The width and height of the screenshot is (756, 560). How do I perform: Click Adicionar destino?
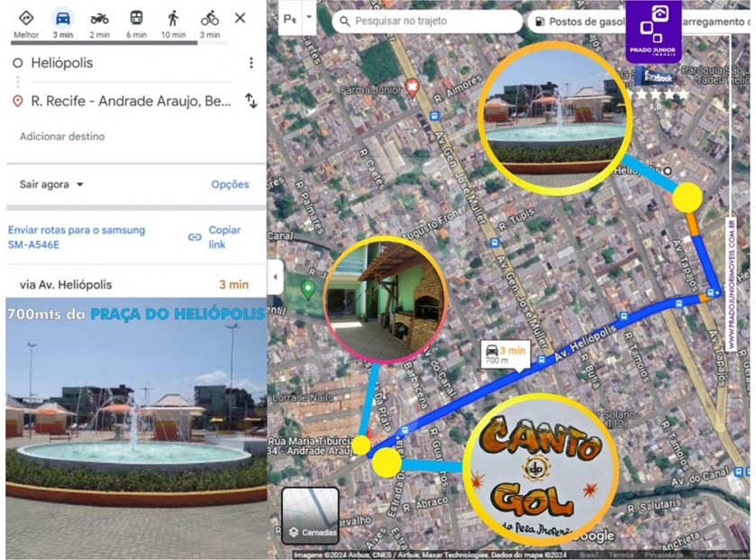pos(62,136)
